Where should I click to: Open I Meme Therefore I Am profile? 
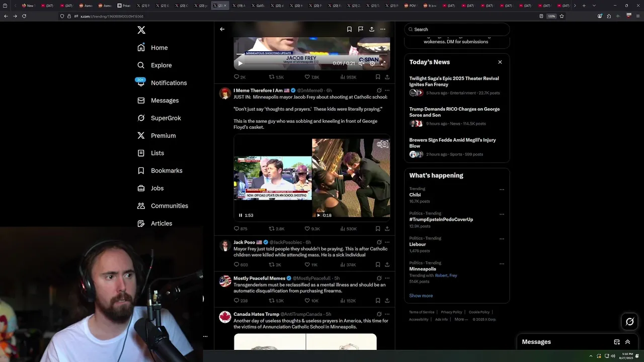[258, 90]
